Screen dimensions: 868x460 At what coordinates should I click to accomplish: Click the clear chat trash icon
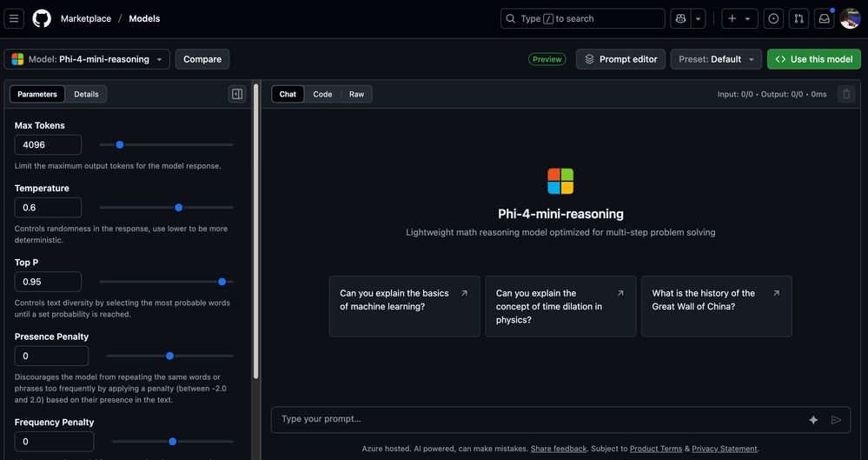coord(846,94)
